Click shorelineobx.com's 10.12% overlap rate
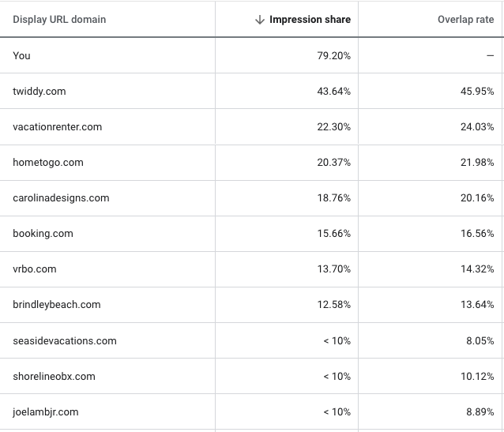The image size is (504, 432). (477, 377)
